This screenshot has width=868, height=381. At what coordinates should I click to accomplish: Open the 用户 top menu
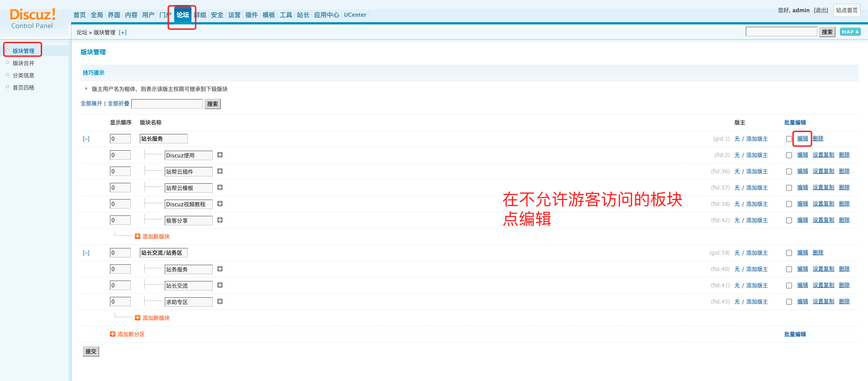click(148, 15)
